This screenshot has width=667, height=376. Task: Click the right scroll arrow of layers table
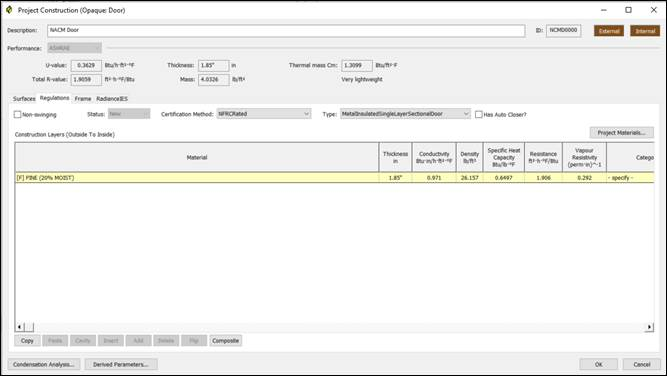pos(649,327)
